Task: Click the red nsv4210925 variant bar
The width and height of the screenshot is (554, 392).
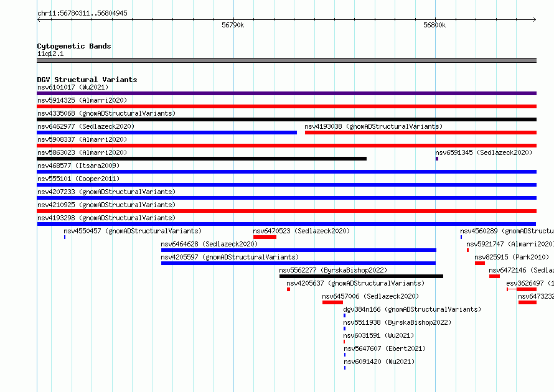Action: pyautogui.click(x=286, y=211)
